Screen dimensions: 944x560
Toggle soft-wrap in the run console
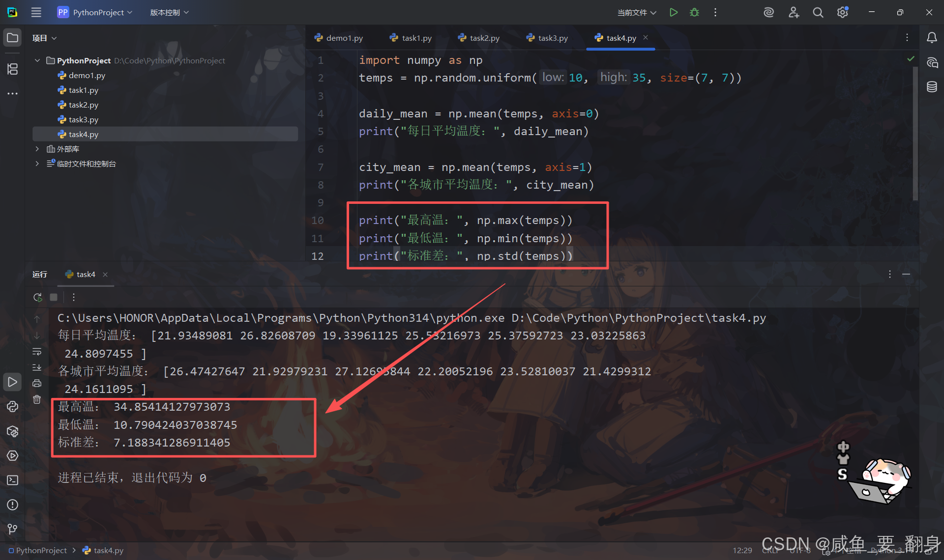click(x=37, y=352)
